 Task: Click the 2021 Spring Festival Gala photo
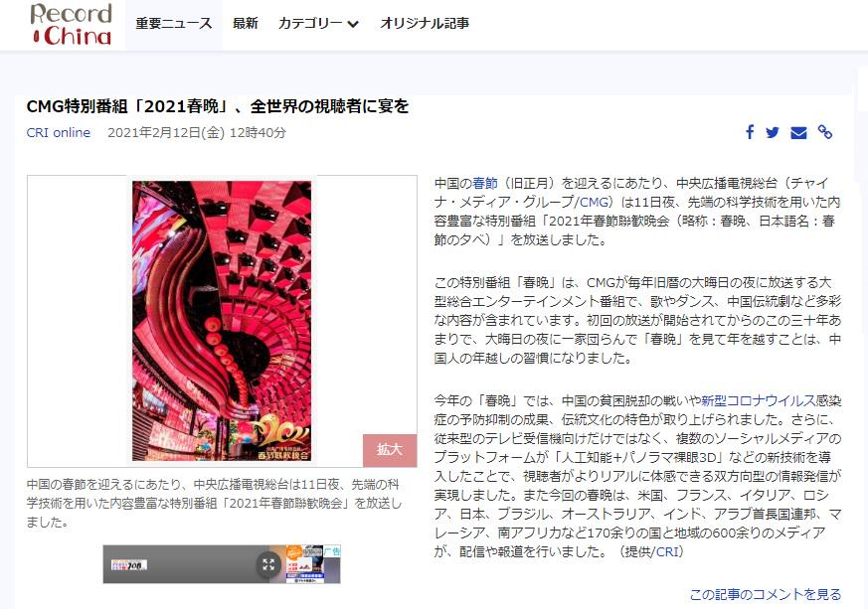[222, 321]
